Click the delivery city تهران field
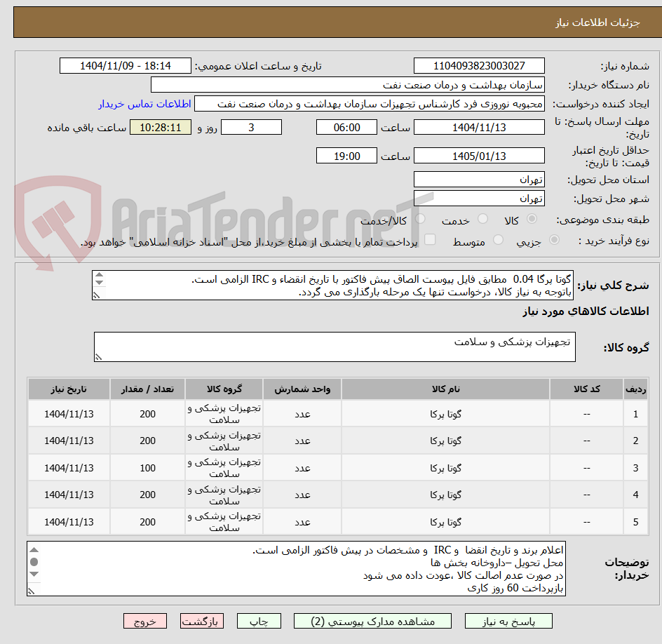Screen dimensions: 662x644 click(x=479, y=199)
